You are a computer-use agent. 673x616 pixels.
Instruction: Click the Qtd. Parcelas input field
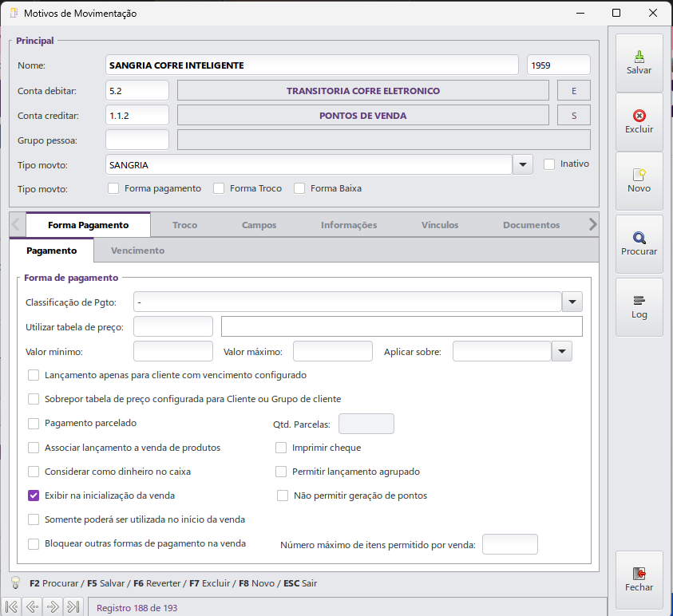[x=366, y=424]
